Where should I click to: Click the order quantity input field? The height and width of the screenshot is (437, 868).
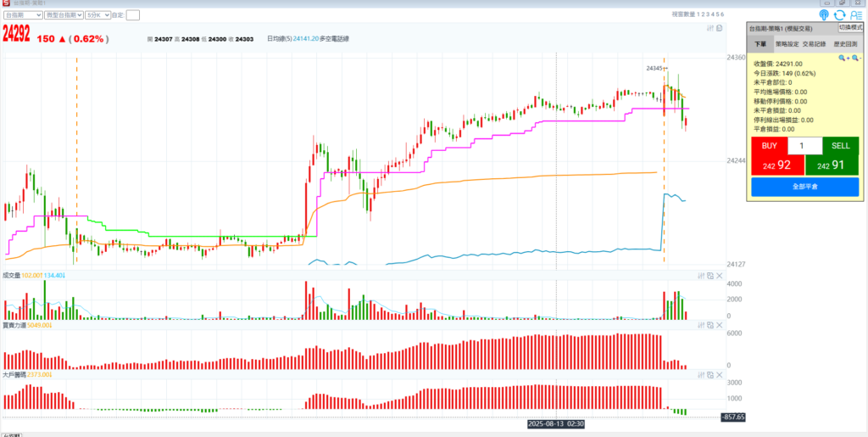(x=804, y=146)
